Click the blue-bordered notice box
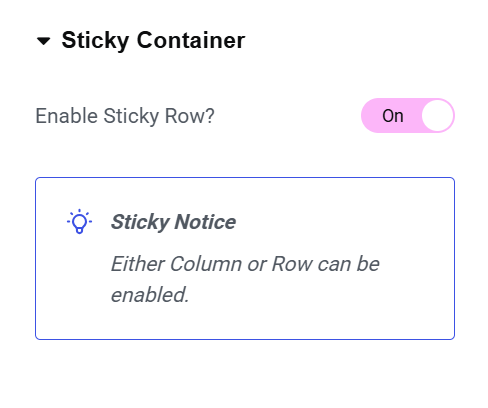 pyautogui.click(x=245, y=259)
